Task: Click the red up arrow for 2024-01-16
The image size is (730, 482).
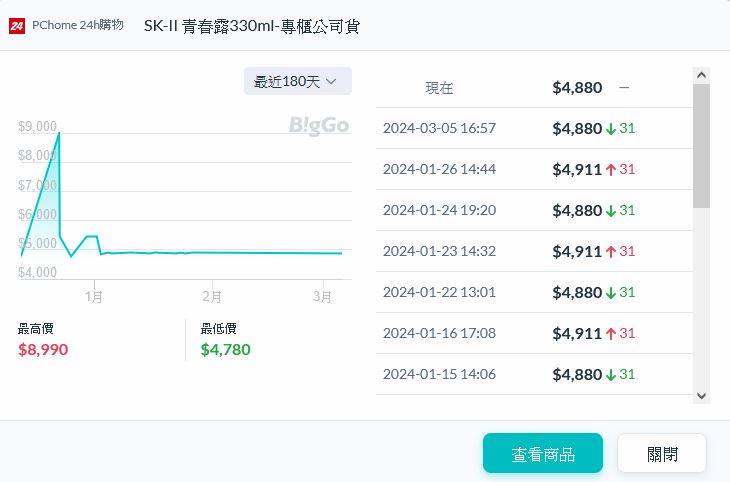Action: tap(611, 333)
